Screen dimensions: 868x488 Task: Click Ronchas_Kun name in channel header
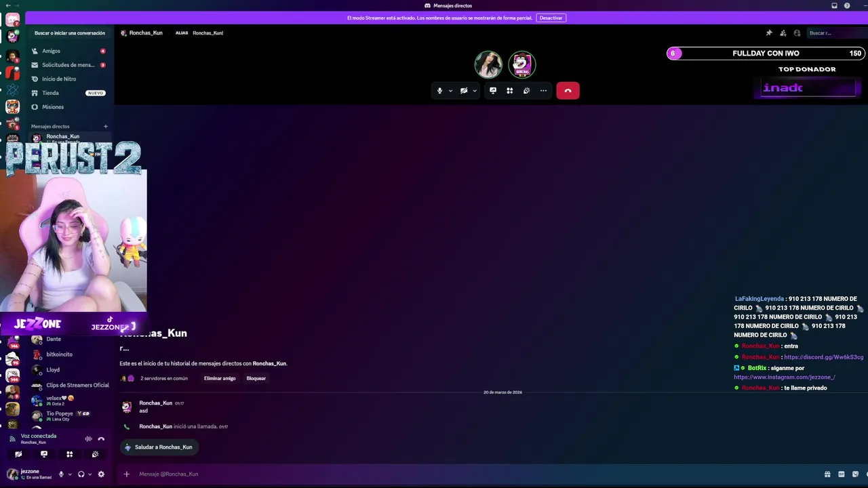pos(146,33)
